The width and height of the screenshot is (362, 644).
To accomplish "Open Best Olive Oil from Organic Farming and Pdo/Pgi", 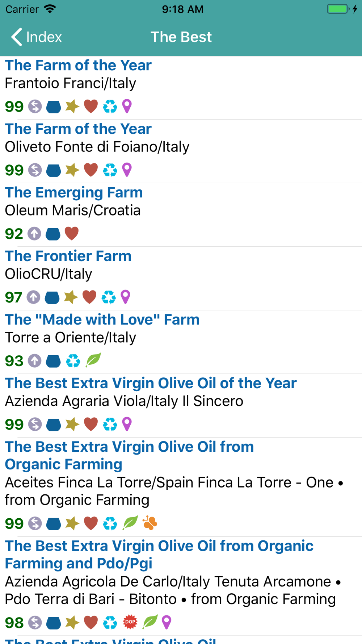I will click(x=159, y=555).
